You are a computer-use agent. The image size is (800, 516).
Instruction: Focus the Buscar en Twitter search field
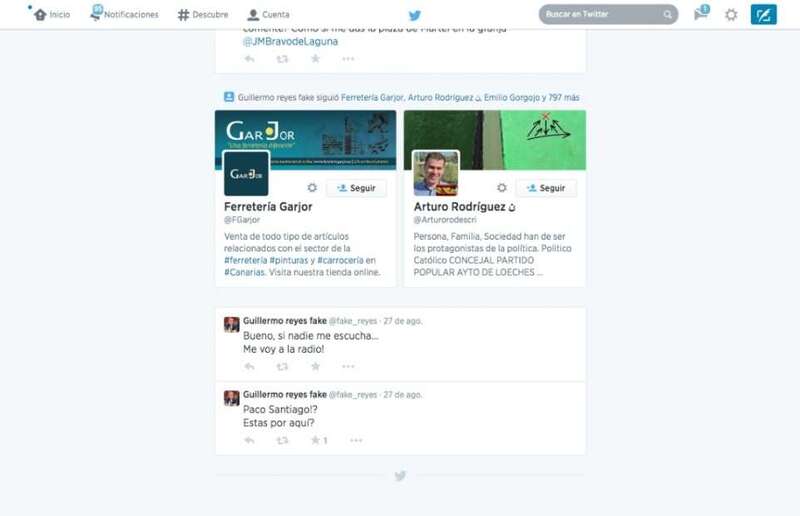[600, 15]
